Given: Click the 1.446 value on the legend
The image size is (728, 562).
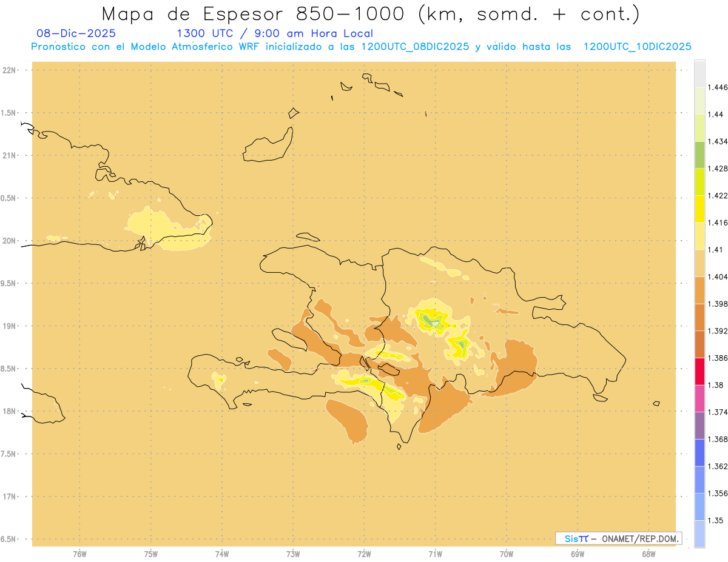Looking at the screenshot, I should [x=718, y=87].
